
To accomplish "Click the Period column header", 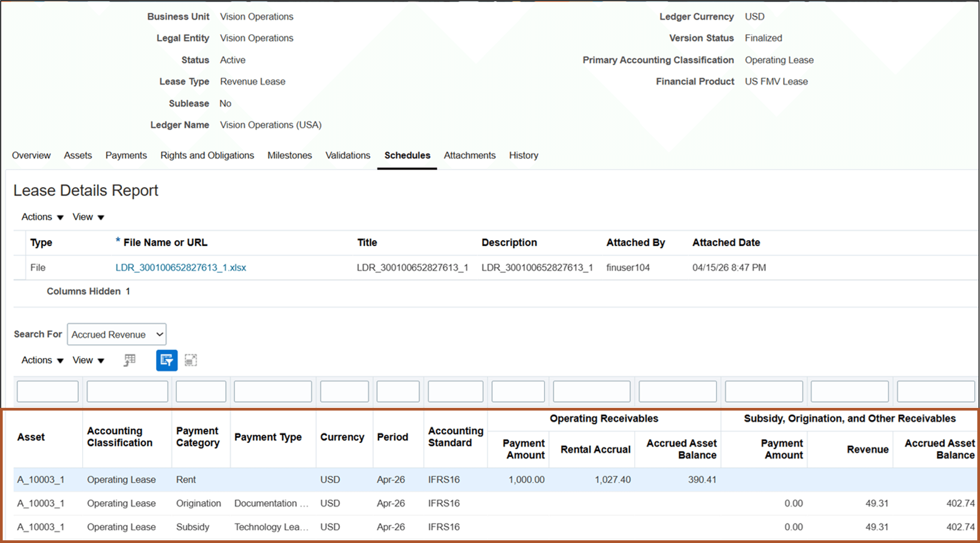I will [392, 437].
